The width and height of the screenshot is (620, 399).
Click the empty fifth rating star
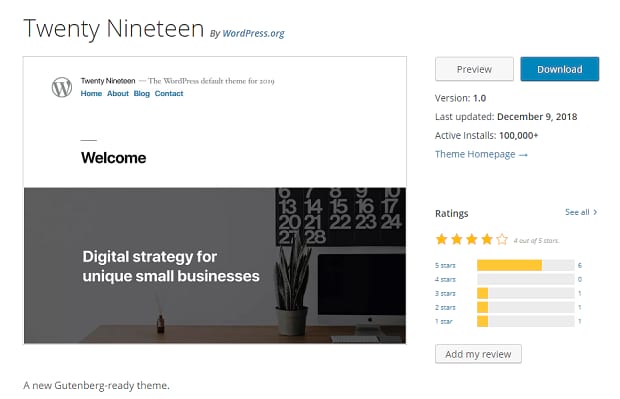(502, 239)
